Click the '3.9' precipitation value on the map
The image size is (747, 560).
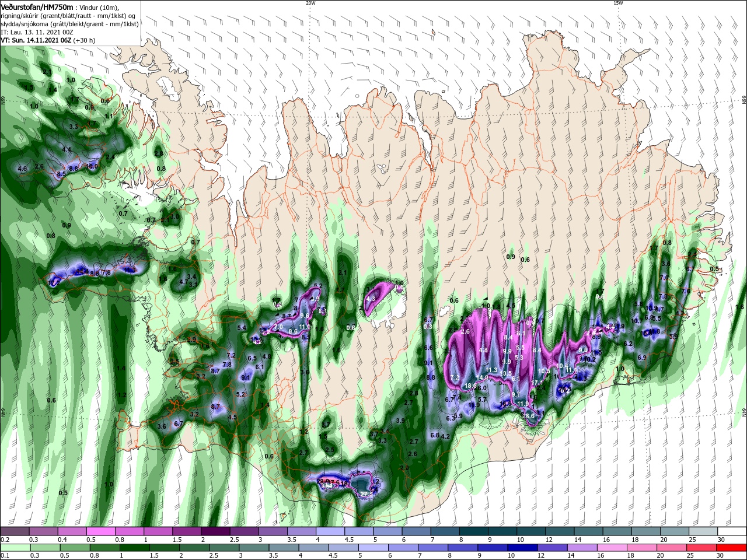[400, 421]
